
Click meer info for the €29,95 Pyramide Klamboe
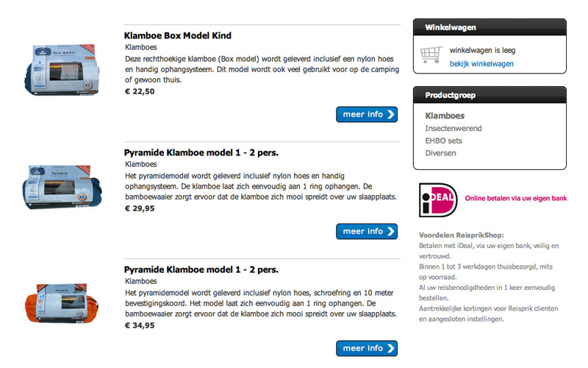coord(367,231)
